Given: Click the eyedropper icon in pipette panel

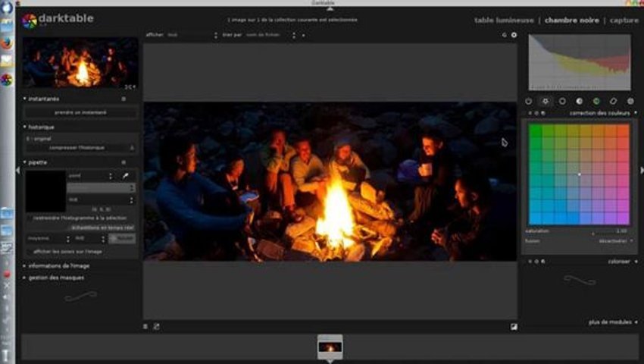Looking at the screenshot, I should pyautogui.click(x=126, y=176).
